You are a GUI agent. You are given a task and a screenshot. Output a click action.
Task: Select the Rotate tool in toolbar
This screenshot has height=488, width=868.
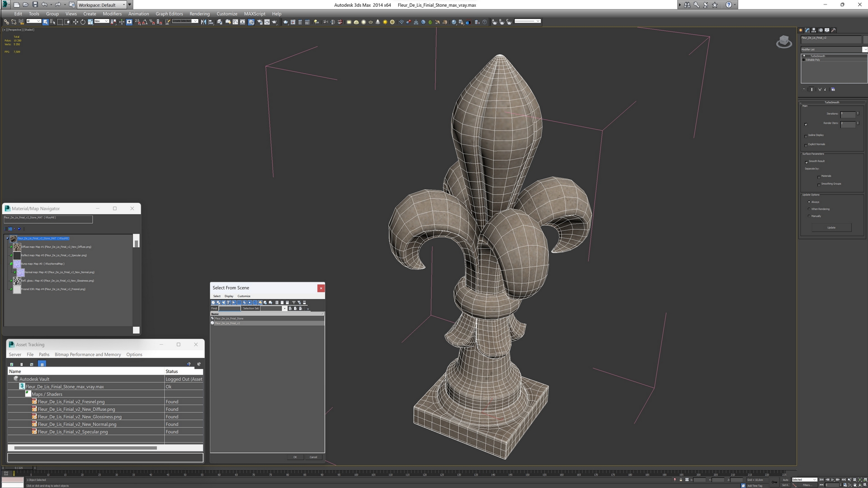click(83, 22)
